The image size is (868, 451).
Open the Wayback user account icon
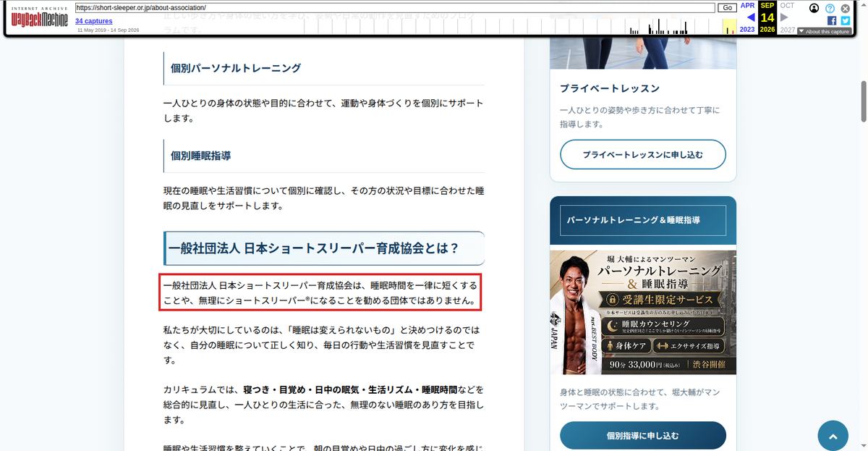[814, 8]
